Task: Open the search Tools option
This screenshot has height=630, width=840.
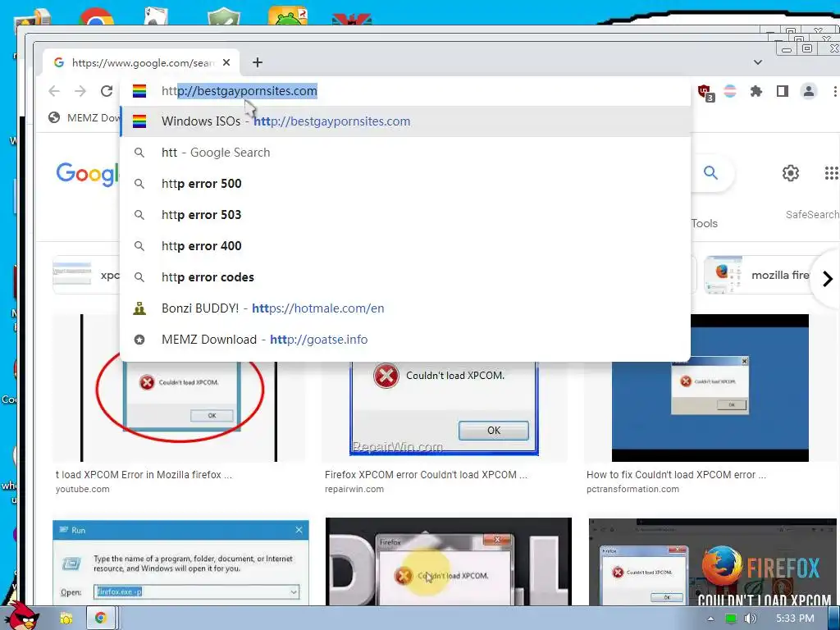Action: tap(704, 223)
